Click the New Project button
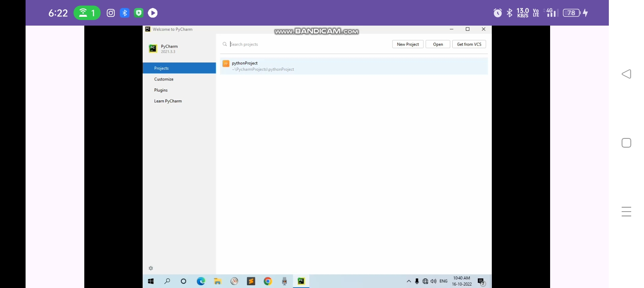644x288 pixels. coord(408,44)
